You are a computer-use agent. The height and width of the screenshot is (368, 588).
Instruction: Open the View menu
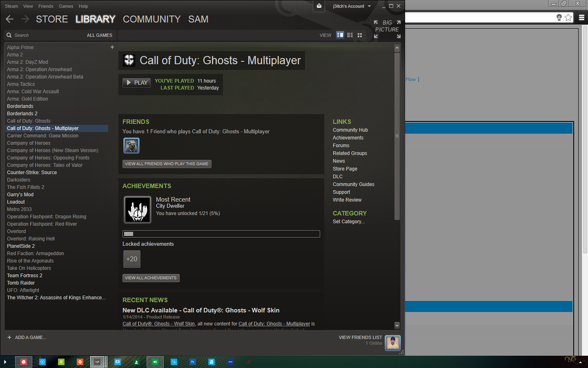[x=28, y=6]
